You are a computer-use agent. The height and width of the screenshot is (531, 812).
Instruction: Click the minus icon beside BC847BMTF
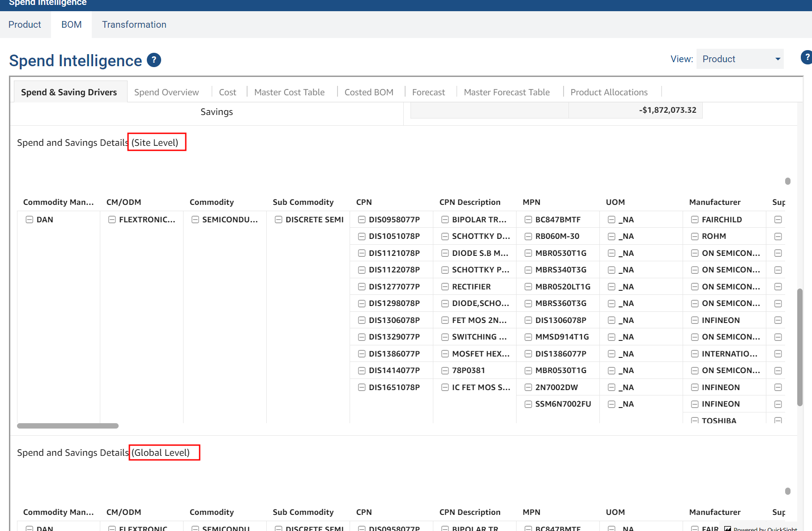click(x=528, y=220)
